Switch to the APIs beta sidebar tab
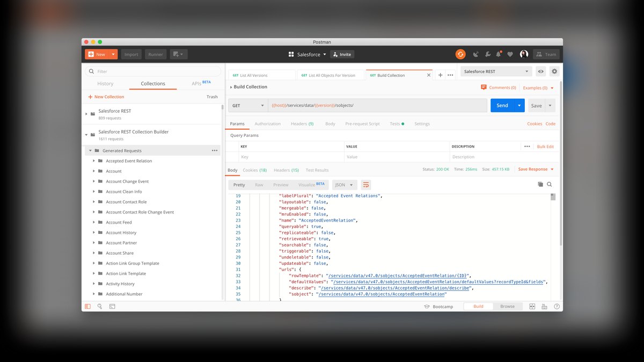 pos(201,84)
